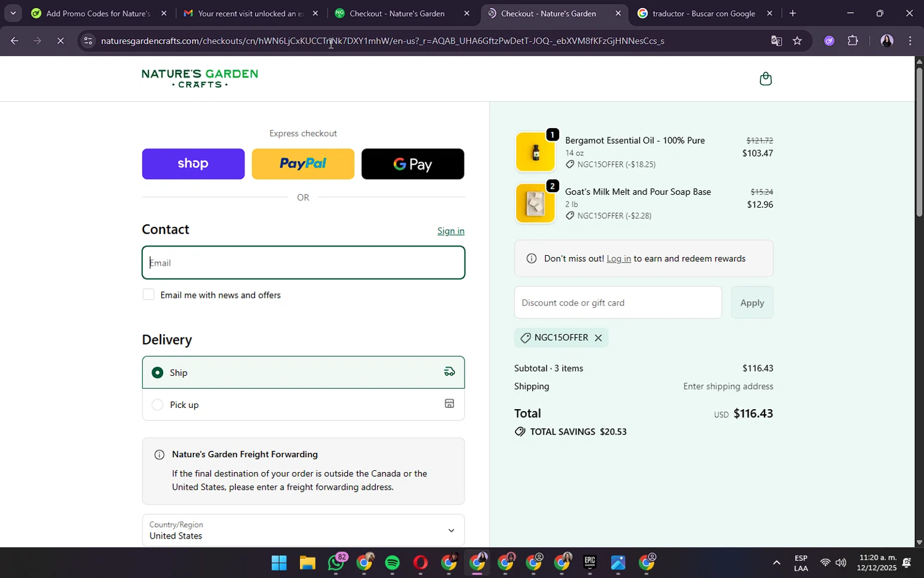The image size is (924, 578).
Task: Click the NGC15OFFER tag icon in applied codes
Action: coord(525,338)
